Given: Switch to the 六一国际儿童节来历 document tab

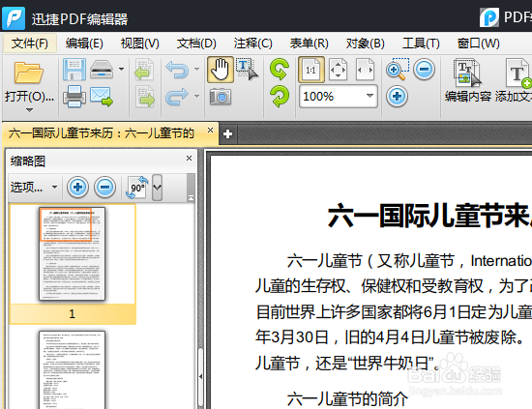Looking at the screenshot, I should pos(102,133).
